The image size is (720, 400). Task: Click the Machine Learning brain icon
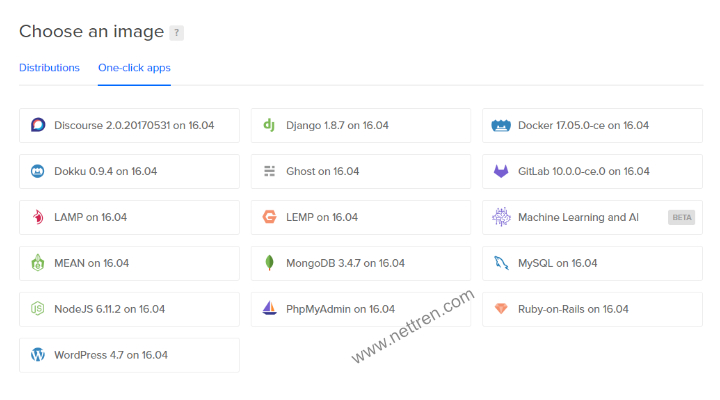click(501, 217)
